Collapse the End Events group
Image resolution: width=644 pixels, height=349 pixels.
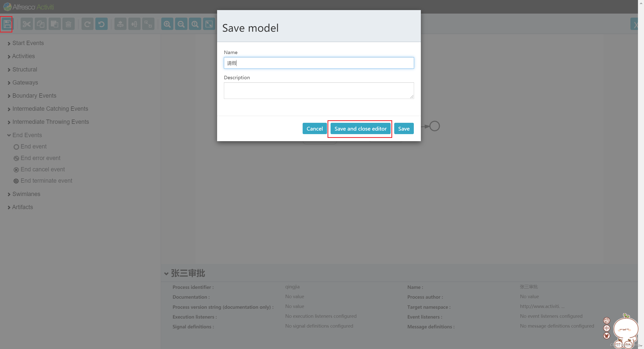pyautogui.click(x=27, y=135)
